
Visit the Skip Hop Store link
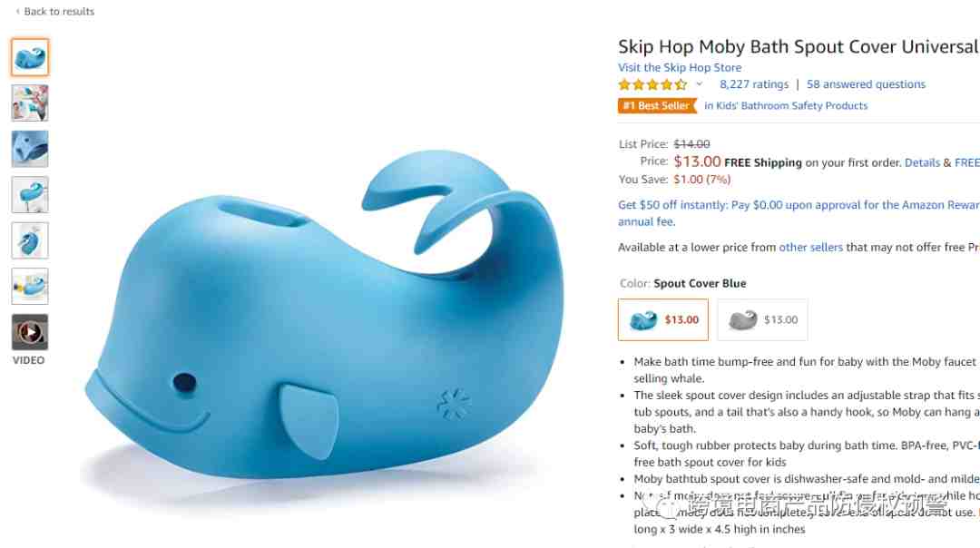(x=680, y=67)
